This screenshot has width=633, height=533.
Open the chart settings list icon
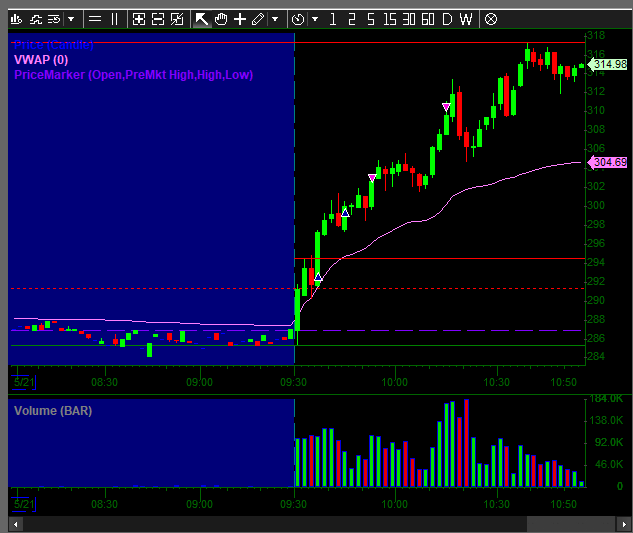coord(54,19)
